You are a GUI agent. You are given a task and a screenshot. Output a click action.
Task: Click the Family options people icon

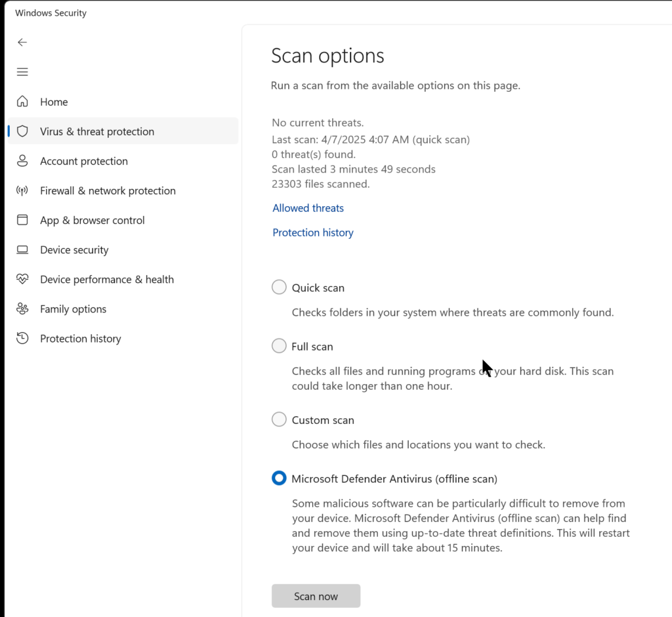coord(22,308)
